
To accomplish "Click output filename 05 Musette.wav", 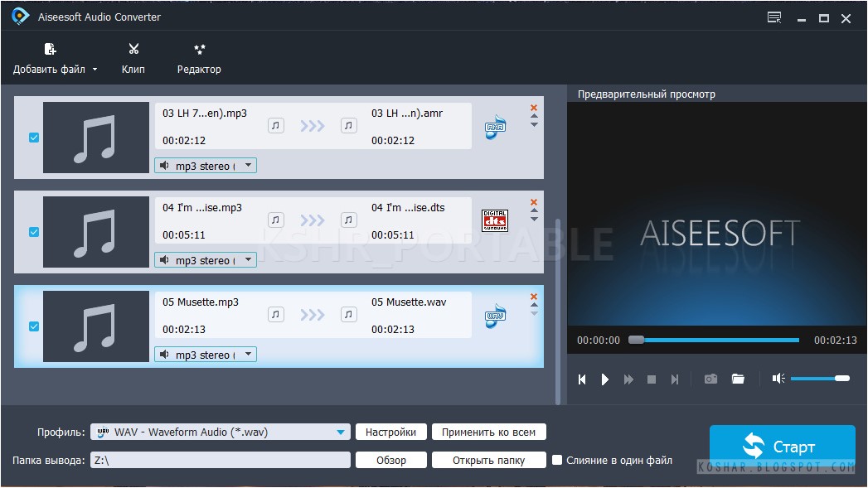I will pos(409,302).
